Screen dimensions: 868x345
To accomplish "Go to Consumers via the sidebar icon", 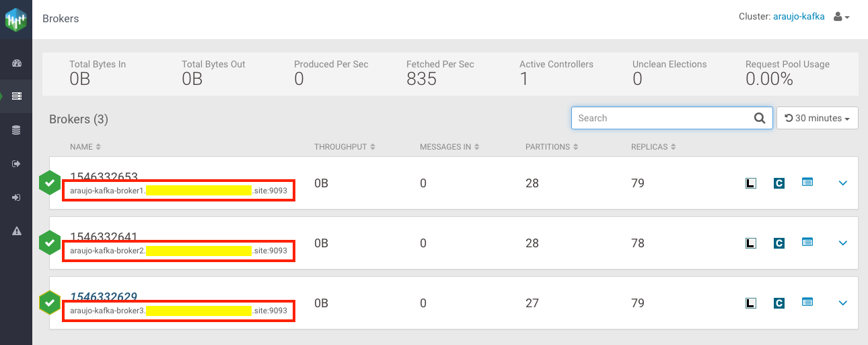I will pyautogui.click(x=17, y=197).
